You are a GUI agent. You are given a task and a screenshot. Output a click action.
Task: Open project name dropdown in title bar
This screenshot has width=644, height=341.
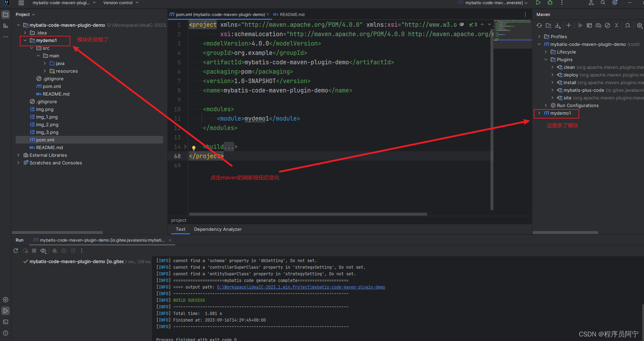pos(64,3)
